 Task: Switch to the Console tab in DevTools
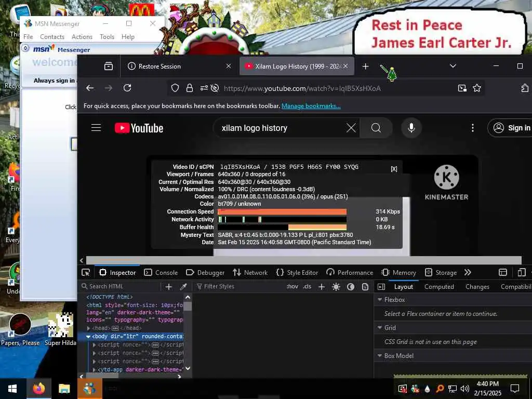tap(161, 272)
